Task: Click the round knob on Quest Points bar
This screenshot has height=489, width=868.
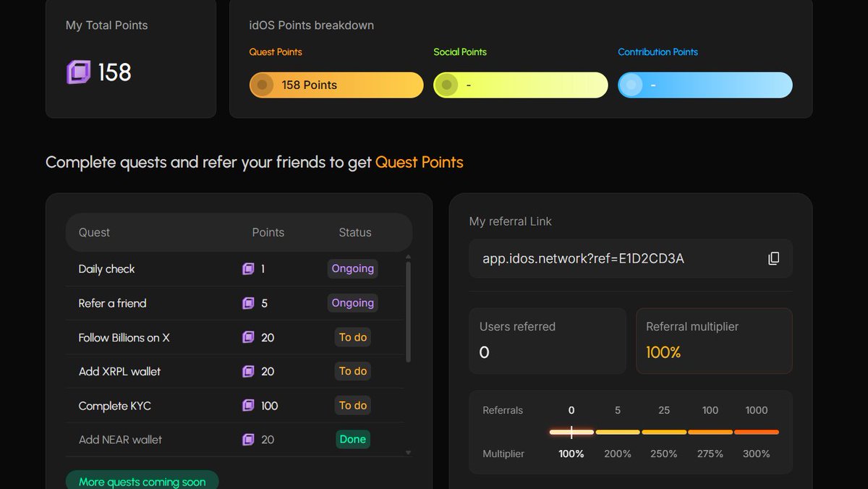Action: tap(263, 85)
